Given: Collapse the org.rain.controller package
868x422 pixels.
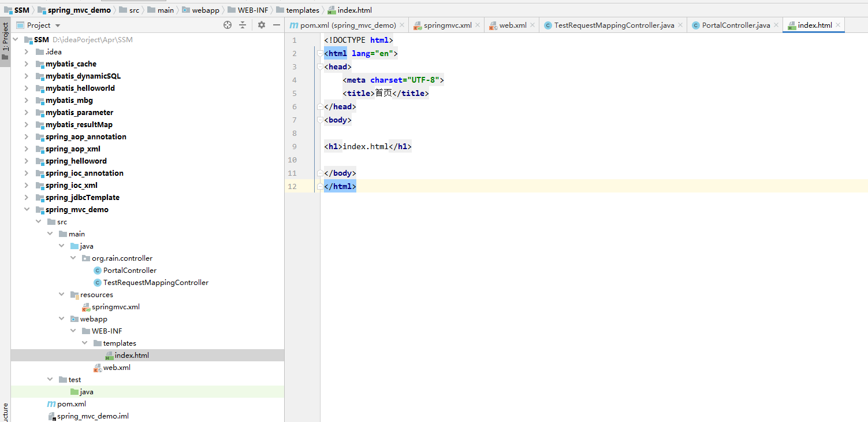Looking at the screenshot, I should 73,258.
